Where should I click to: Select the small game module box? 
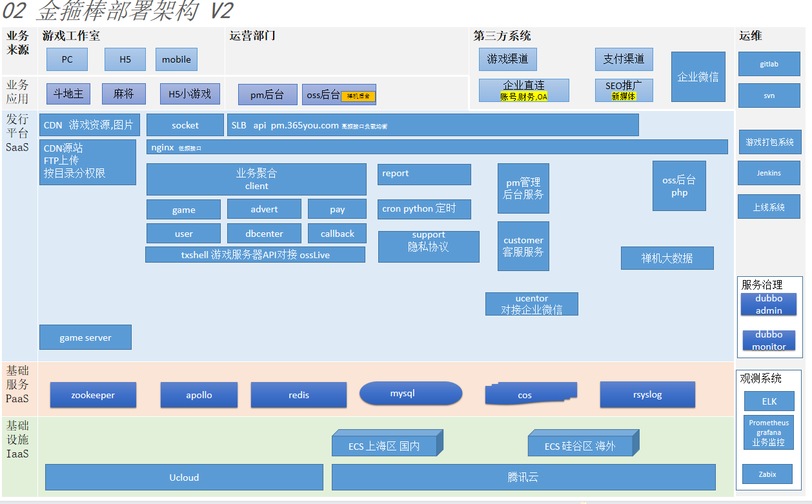click(183, 209)
